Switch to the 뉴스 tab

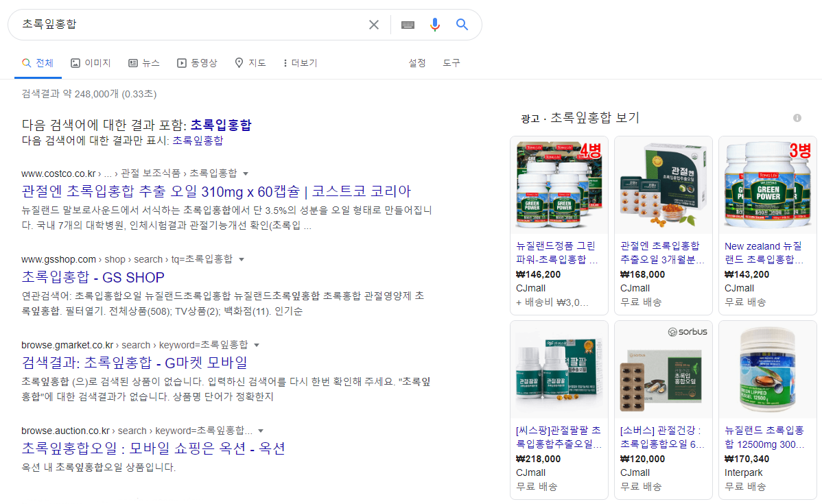tap(143, 63)
